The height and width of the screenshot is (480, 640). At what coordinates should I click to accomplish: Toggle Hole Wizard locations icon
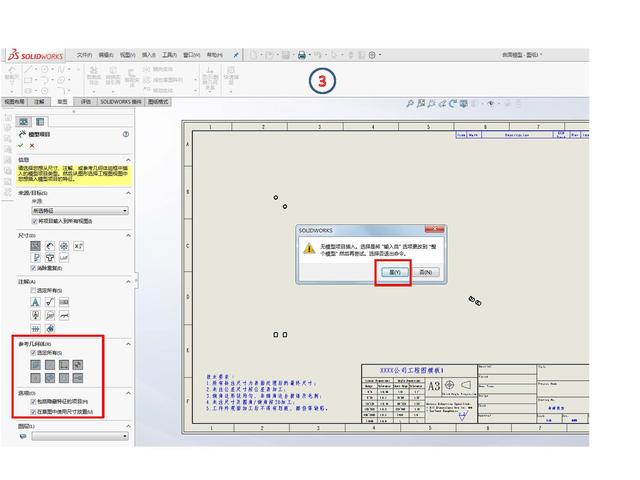(50, 258)
